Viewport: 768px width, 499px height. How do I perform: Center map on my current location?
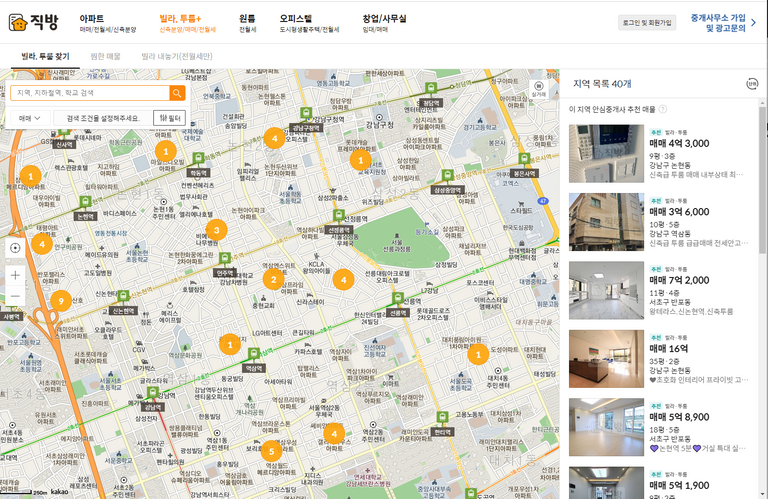[15, 248]
